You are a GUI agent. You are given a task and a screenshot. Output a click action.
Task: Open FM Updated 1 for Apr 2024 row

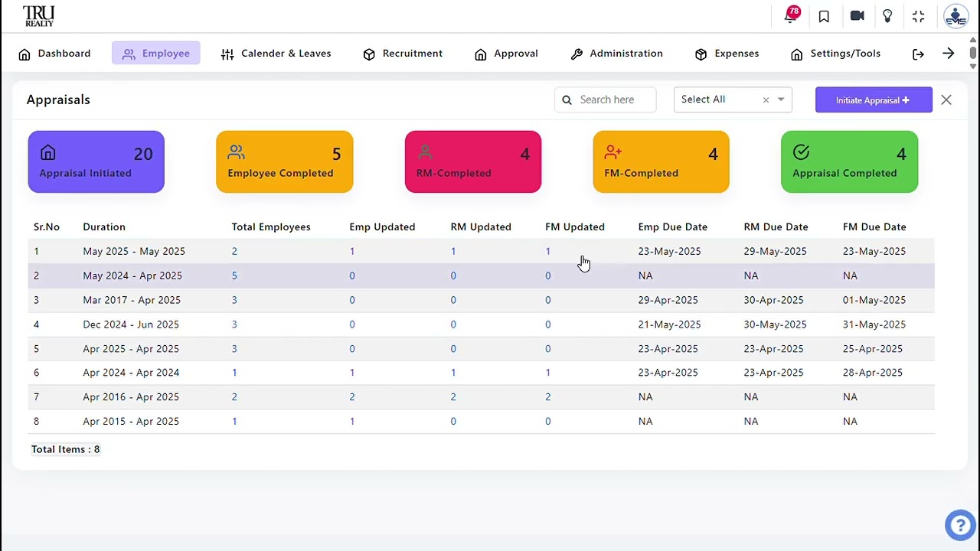pos(547,373)
